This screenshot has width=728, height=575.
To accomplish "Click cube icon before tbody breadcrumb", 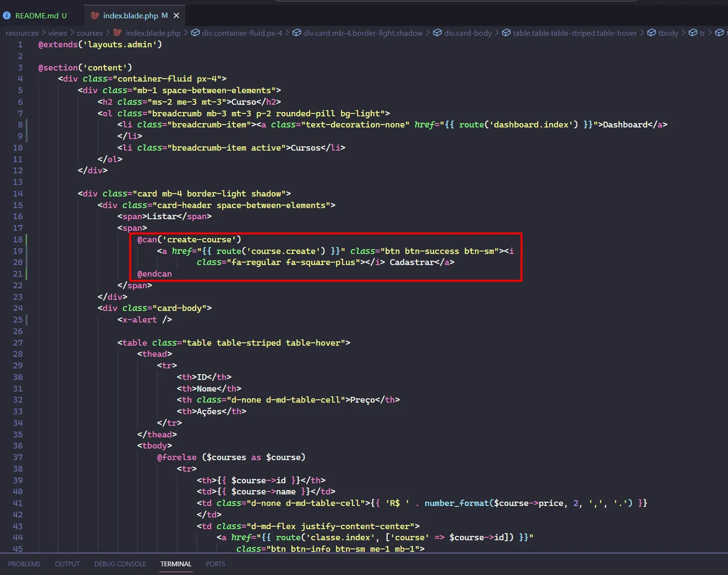I will point(651,33).
